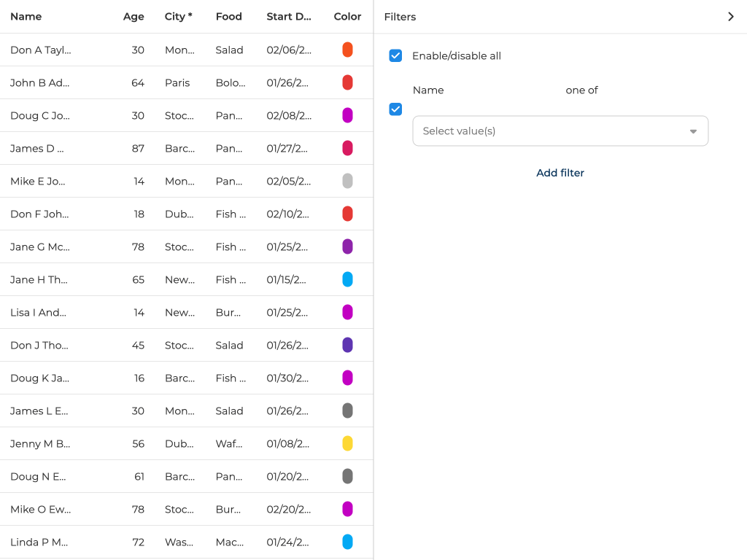Select the Linda P row name cell

(x=40, y=542)
